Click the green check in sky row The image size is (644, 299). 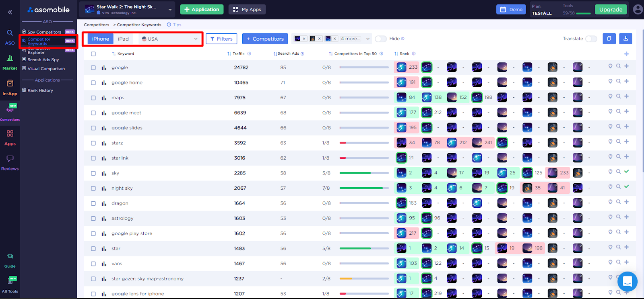(626, 172)
